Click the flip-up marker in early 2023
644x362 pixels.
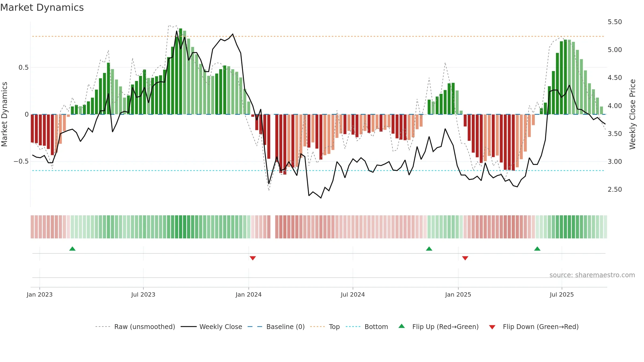[x=72, y=249]
